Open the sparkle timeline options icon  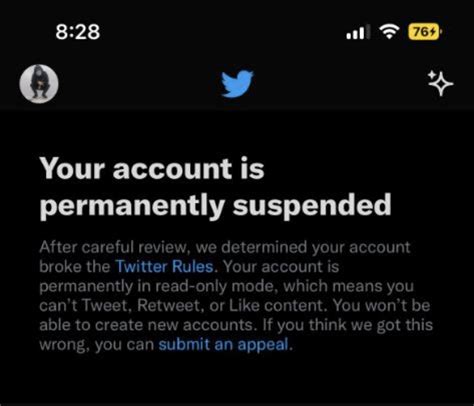coord(440,83)
